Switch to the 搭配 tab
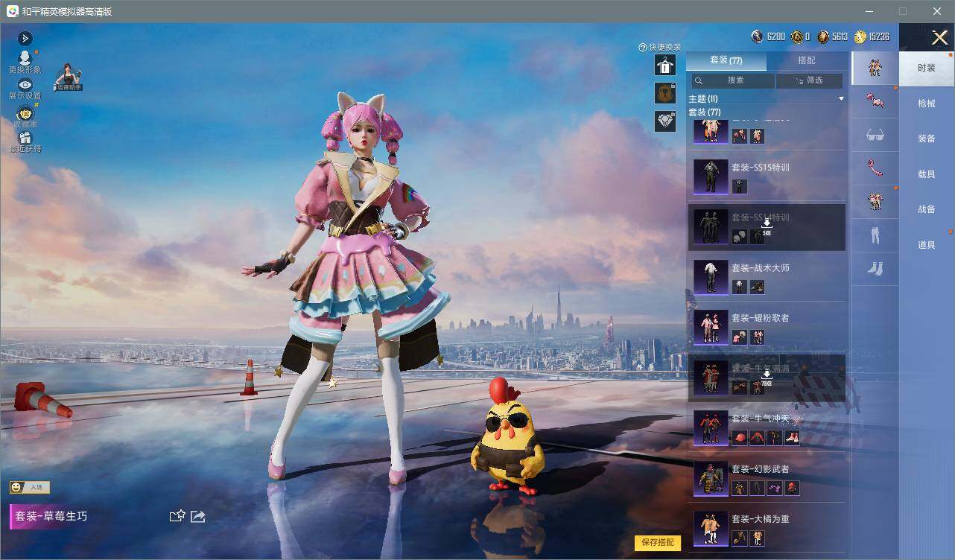This screenshot has width=955, height=560. coord(807,60)
